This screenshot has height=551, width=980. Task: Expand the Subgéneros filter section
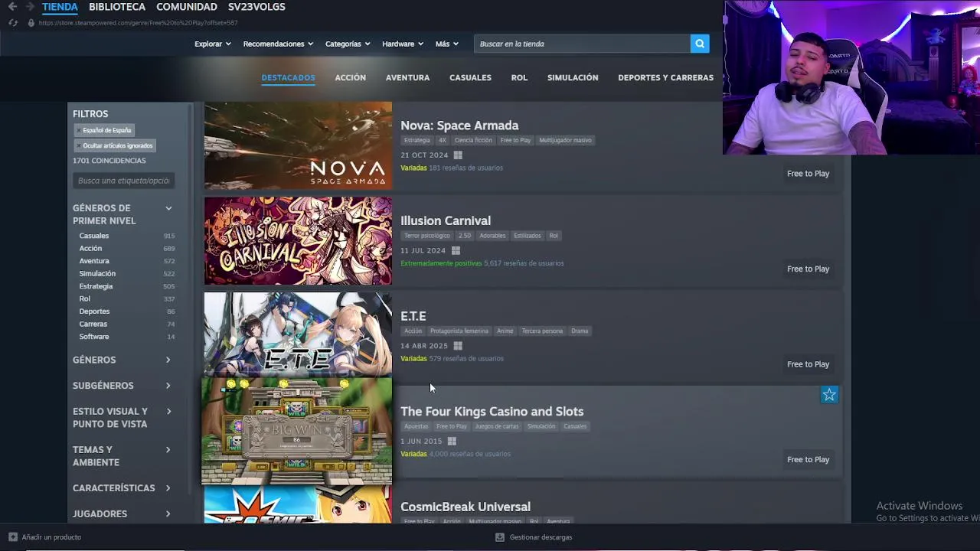pyautogui.click(x=168, y=386)
